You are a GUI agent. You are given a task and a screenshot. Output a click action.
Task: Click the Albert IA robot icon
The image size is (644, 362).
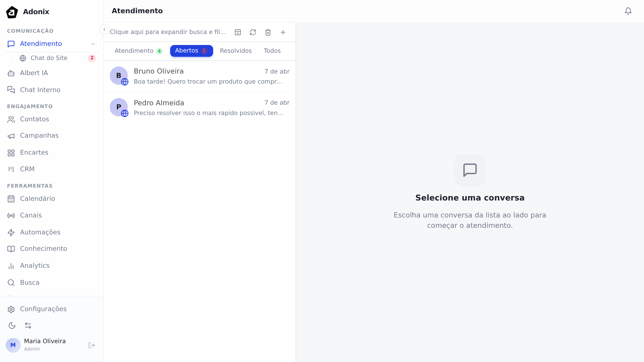coord(11,73)
